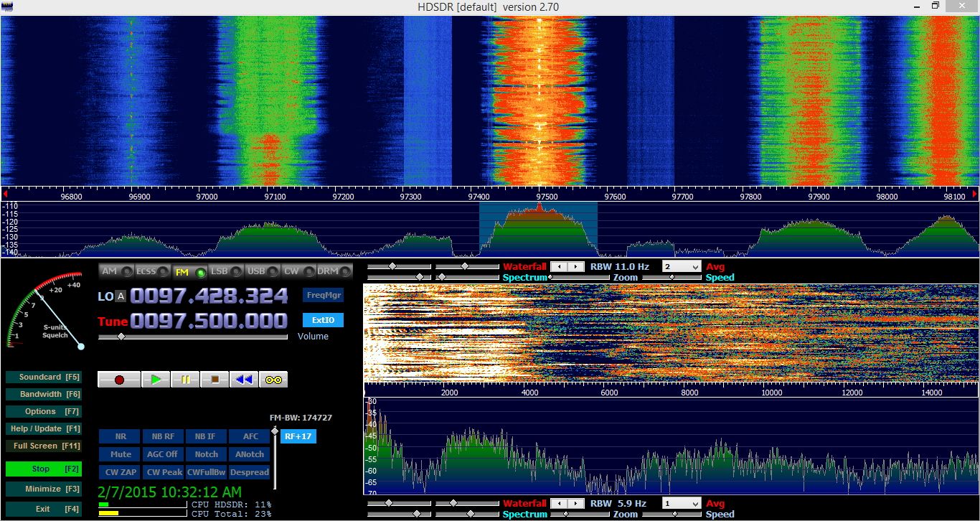980x521 pixels.
Task: Click the green play button
Action: click(x=156, y=380)
